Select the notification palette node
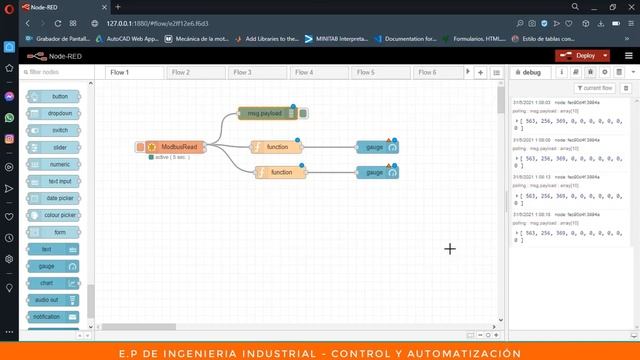 53,317
